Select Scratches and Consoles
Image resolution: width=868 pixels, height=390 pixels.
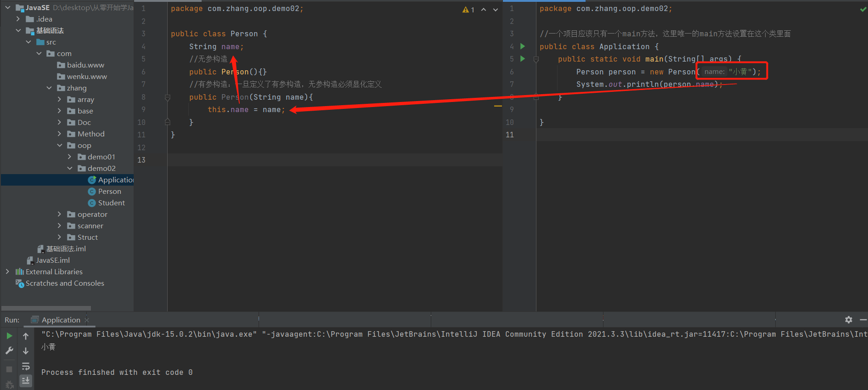65,283
